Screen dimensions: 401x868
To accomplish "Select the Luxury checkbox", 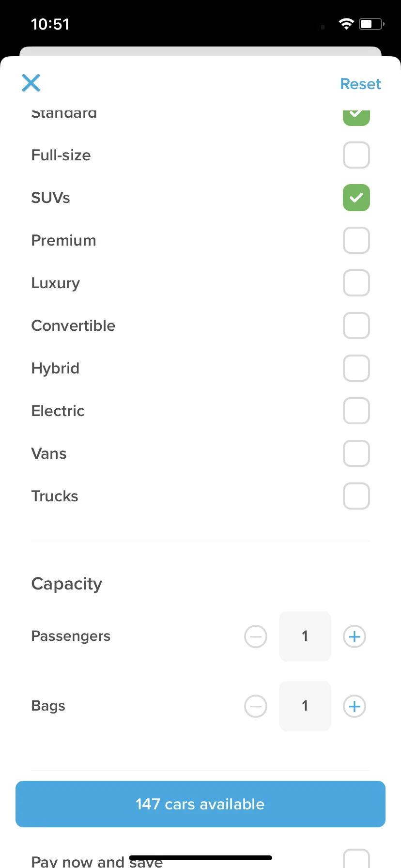I will 356,283.
